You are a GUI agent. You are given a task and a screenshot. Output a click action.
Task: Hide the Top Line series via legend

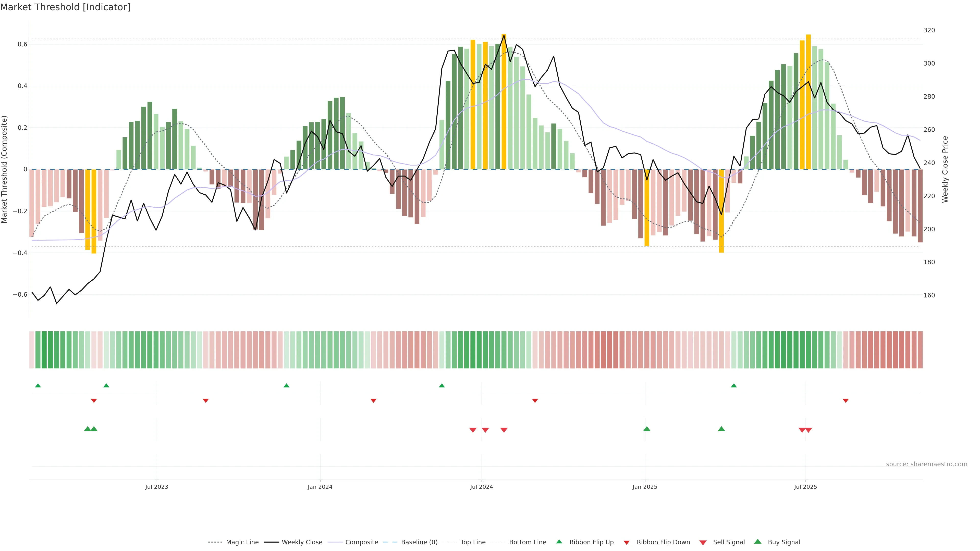click(473, 542)
